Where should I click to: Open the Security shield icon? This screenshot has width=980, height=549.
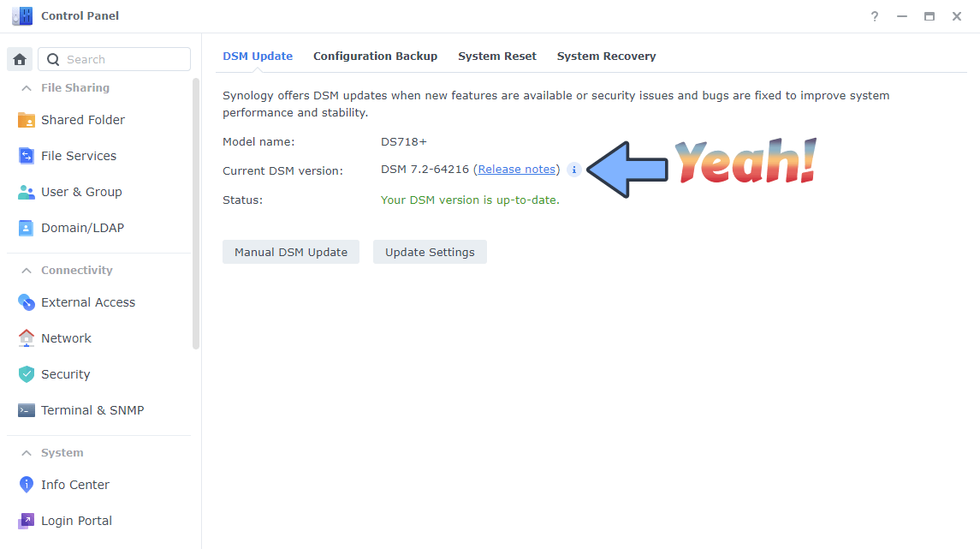27,374
